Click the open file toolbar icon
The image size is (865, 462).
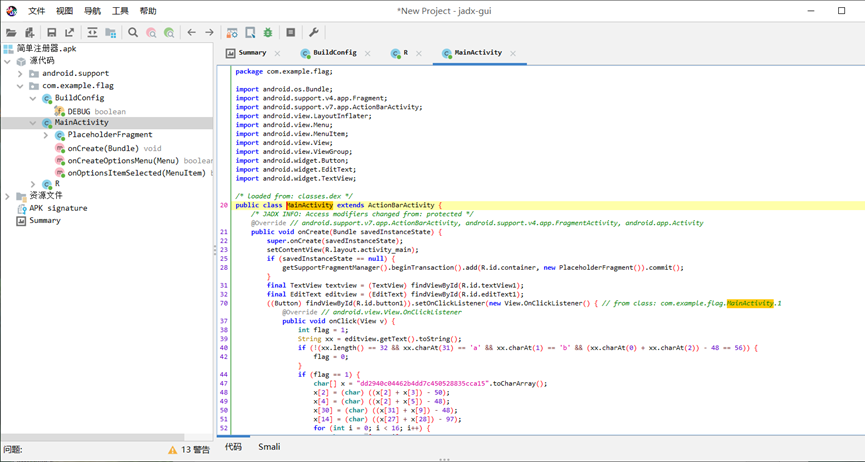11,33
